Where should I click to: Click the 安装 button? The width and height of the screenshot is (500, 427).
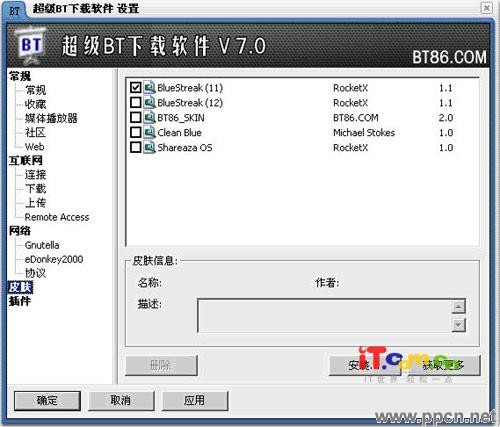(x=365, y=366)
